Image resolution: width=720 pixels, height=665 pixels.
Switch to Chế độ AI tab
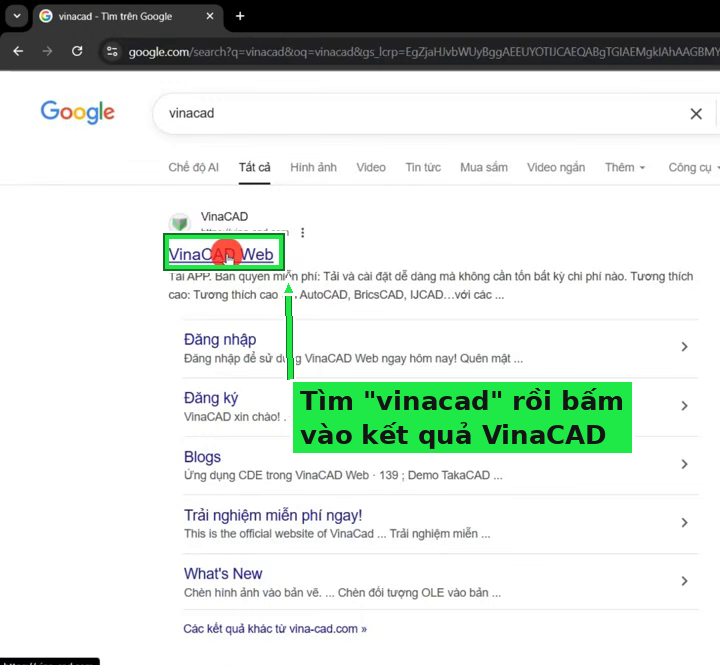(x=193, y=167)
